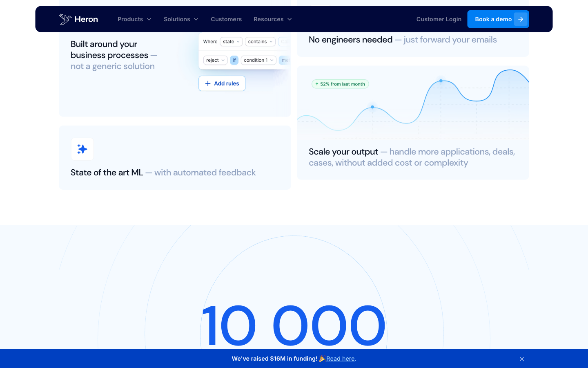
Task: Click the 'Where' label in rule builder
Action: (x=210, y=42)
